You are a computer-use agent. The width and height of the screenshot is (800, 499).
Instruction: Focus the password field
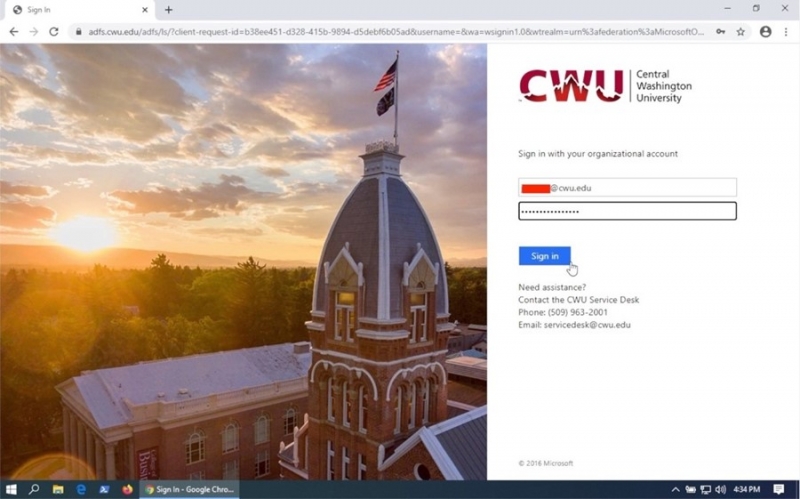coord(627,211)
